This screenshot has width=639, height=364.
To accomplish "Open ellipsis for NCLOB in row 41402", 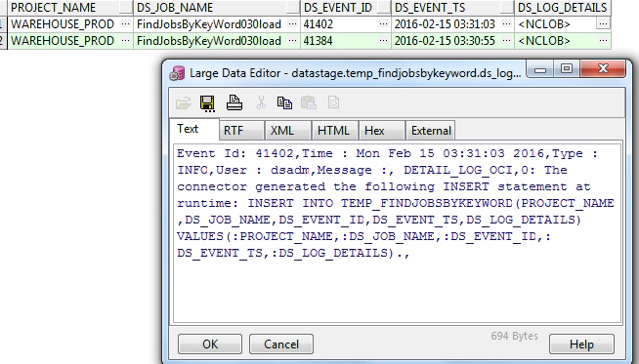I will tap(603, 24).
